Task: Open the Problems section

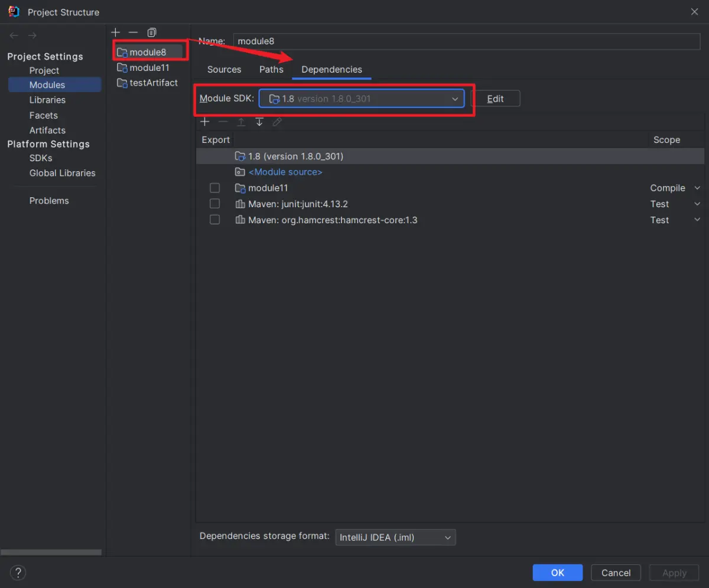Action: click(49, 201)
